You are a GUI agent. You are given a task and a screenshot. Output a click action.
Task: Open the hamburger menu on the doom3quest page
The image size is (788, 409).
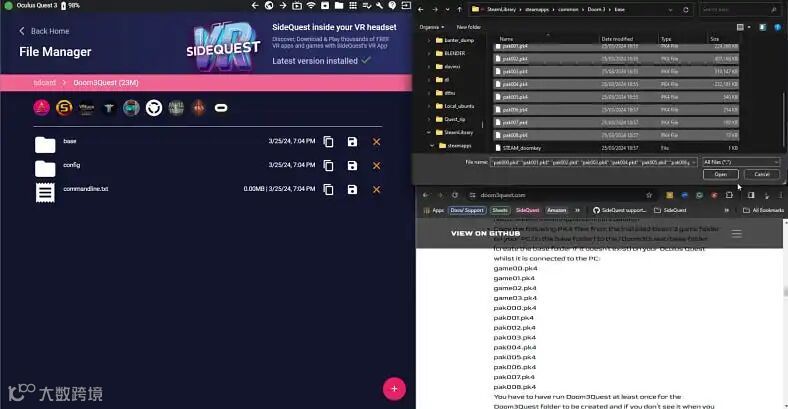[x=737, y=234]
